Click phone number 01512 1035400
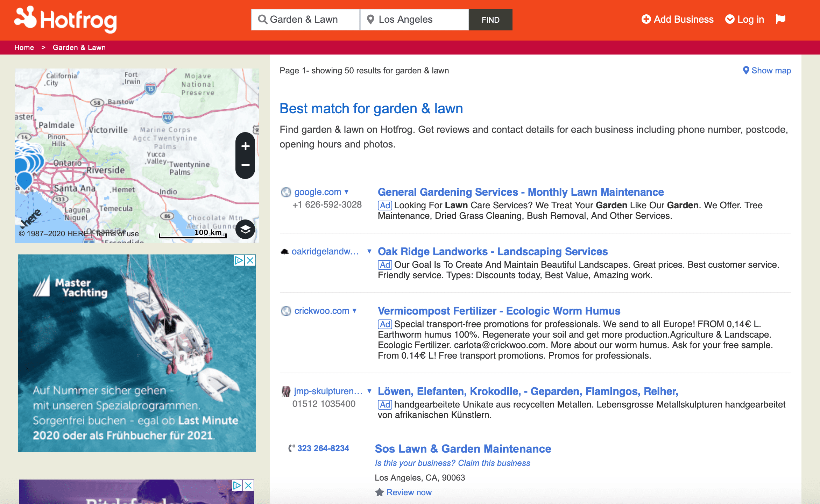The width and height of the screenshot is (820, 504). point(324,404)
